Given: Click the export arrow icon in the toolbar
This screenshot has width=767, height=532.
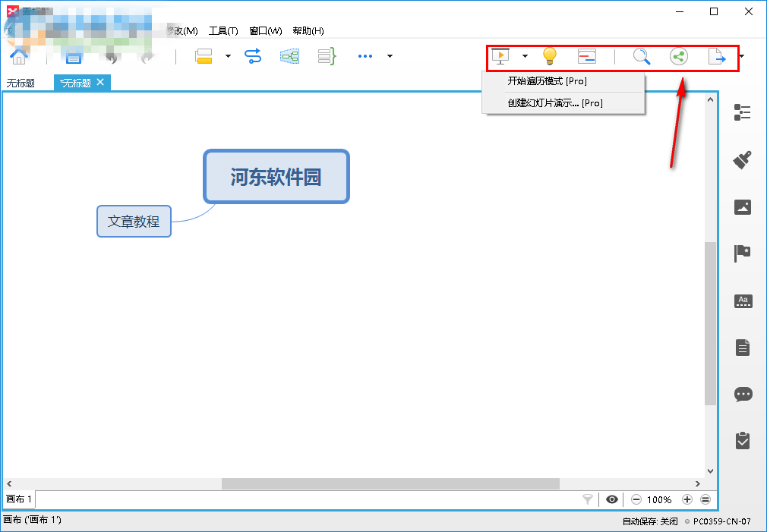Looking at the screenshot, I should coord(716,56).
